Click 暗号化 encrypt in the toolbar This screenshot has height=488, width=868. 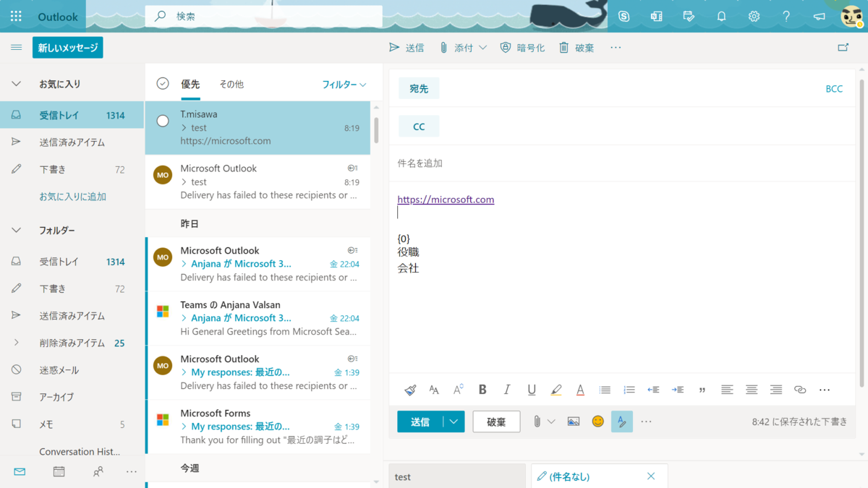point(522,48)
